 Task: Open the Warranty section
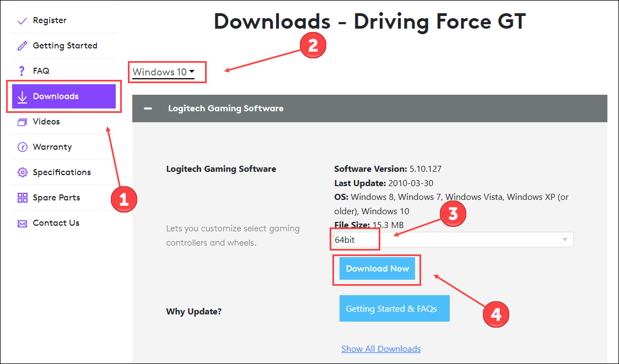point(64,147)
